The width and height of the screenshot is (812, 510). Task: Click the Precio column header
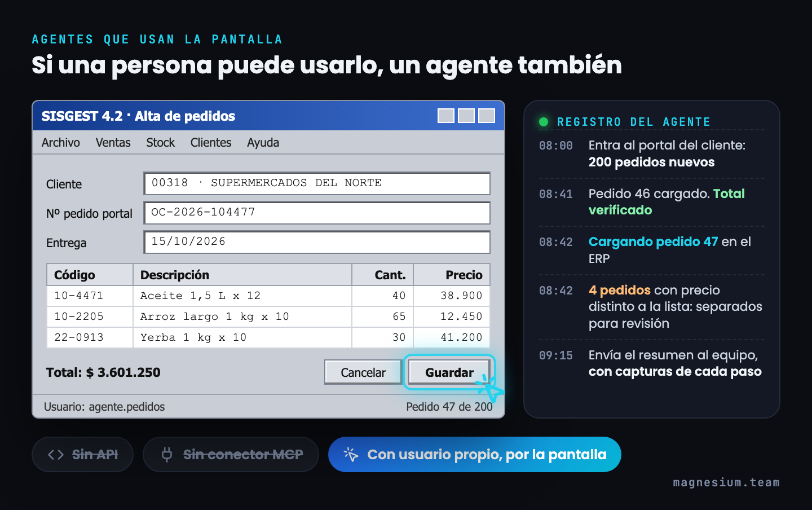coord(452,275)
